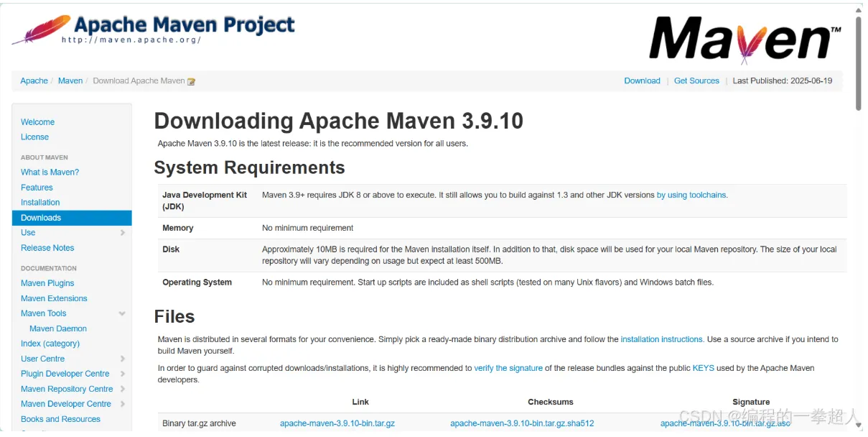Expand the Use submenu arrow

coord(123,233)
